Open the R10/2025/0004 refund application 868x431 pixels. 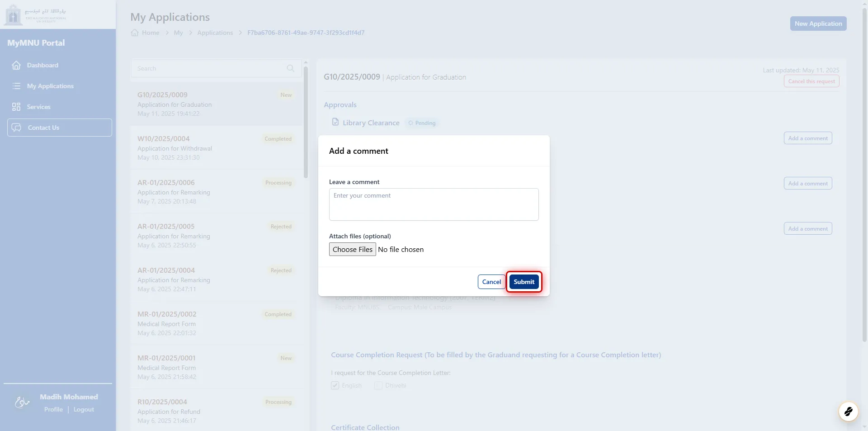pyautogui.click(x=216, y=411)
